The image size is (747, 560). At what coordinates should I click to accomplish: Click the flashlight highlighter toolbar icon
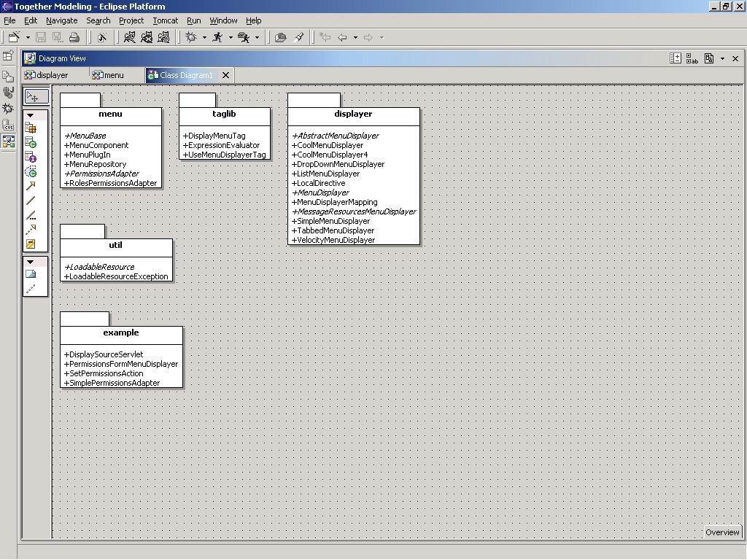(x=298, y=37)
